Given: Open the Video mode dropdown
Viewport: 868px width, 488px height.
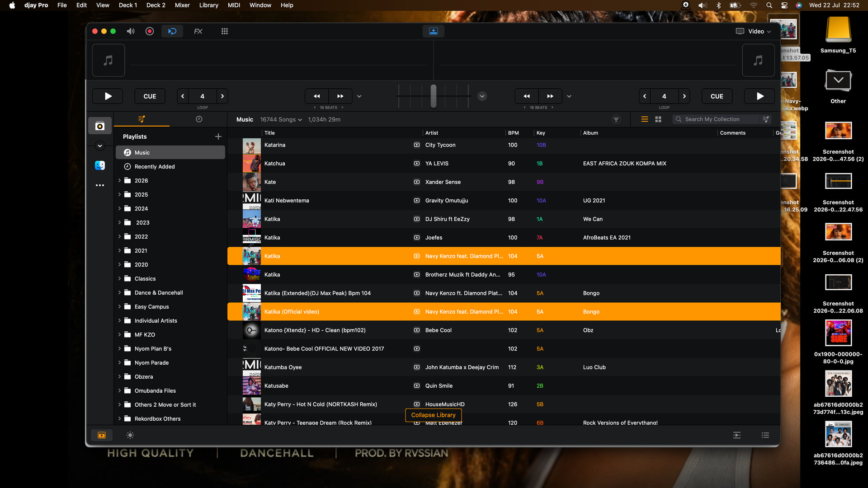Looking at the screenshot, I should (754, 31).
